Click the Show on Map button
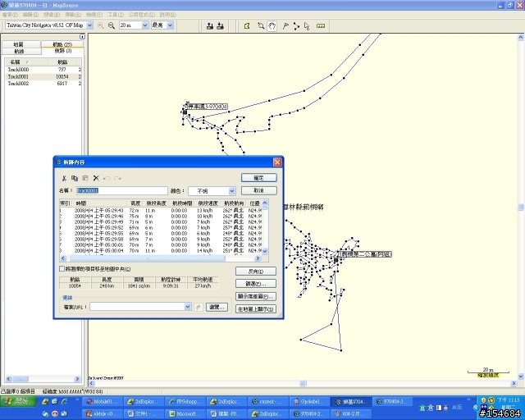Viewport: 525px width, 420px height. point(256,309)
